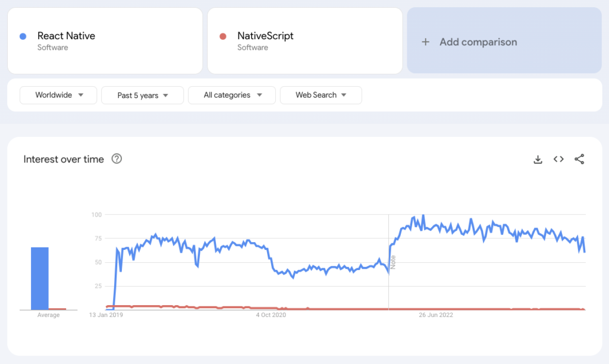Open the Web Search type dropdown
This screenshot has height=364, width=609.
321,95
